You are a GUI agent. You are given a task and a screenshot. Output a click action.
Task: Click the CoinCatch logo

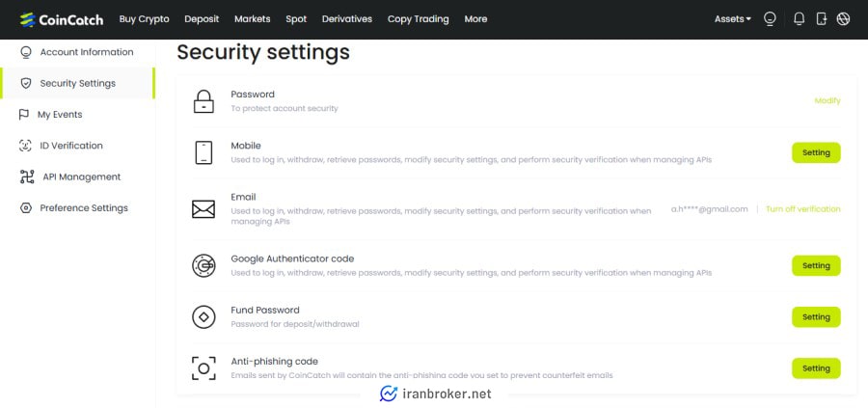62,19
